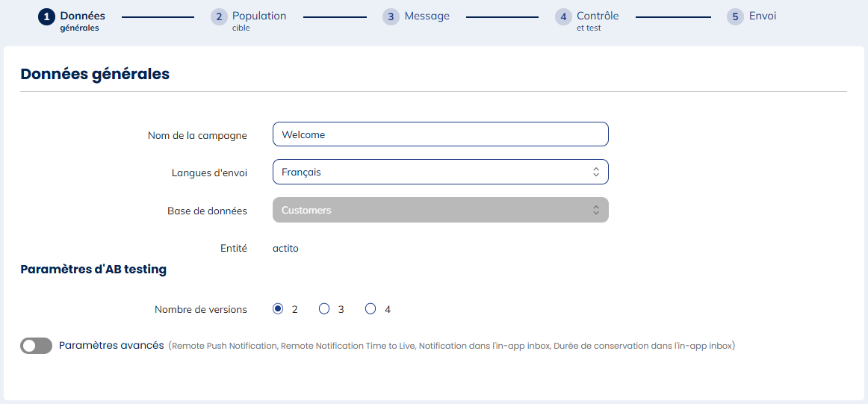Jump to the Contrôle et test step
Image resolution: width=868 pixels, height=404 pixels.
tap(598, 21)
